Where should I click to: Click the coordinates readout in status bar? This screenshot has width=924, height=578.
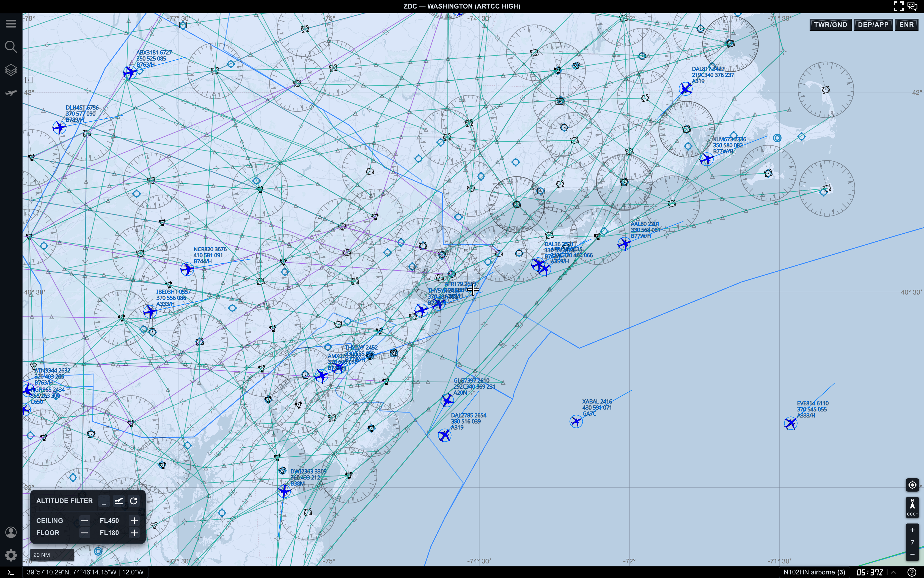(85, 572)
